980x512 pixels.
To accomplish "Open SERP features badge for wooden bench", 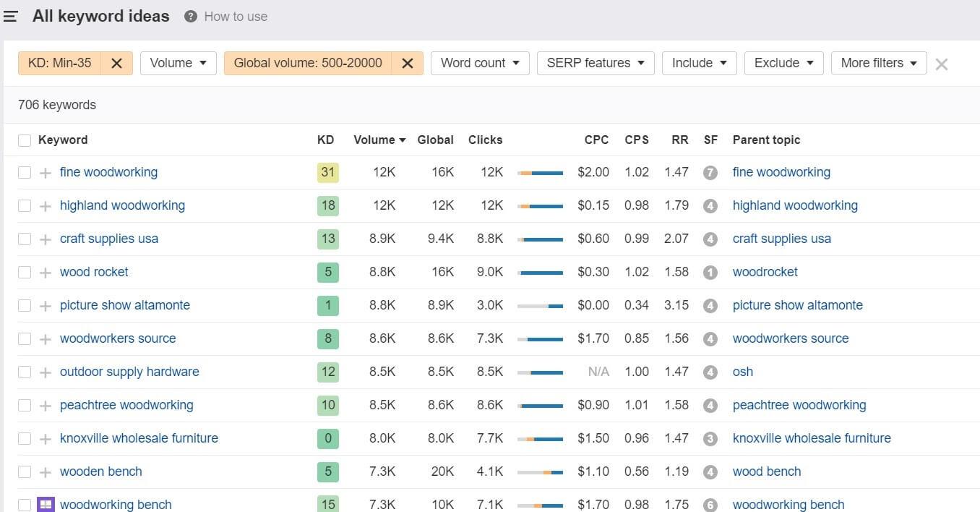I will (710, 472).
